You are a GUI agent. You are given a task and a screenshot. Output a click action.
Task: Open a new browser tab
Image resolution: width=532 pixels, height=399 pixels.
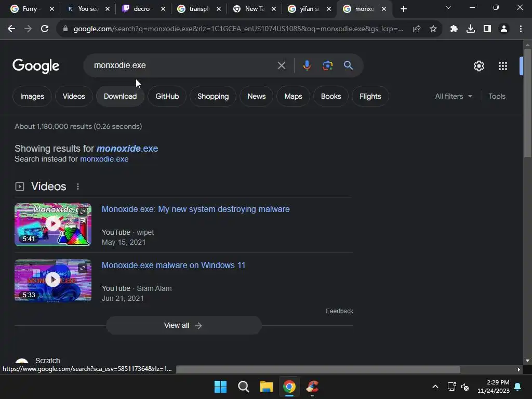point(403,9)
